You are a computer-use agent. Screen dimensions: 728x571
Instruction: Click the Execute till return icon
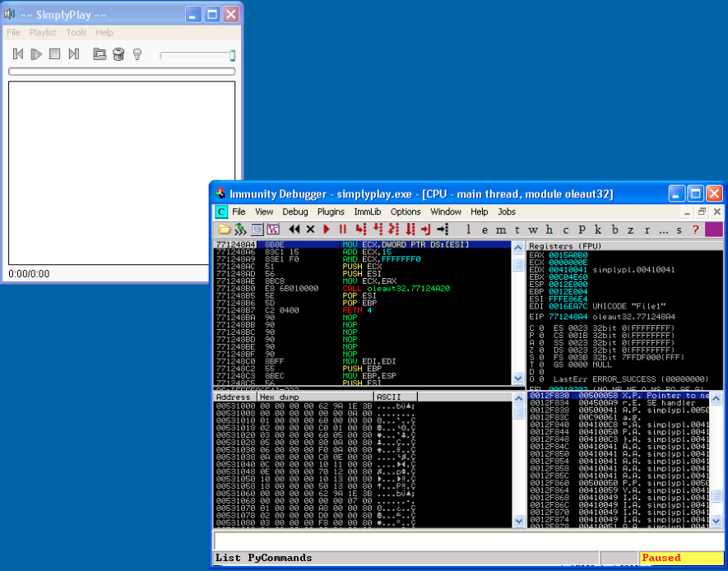tap(426, 229)
